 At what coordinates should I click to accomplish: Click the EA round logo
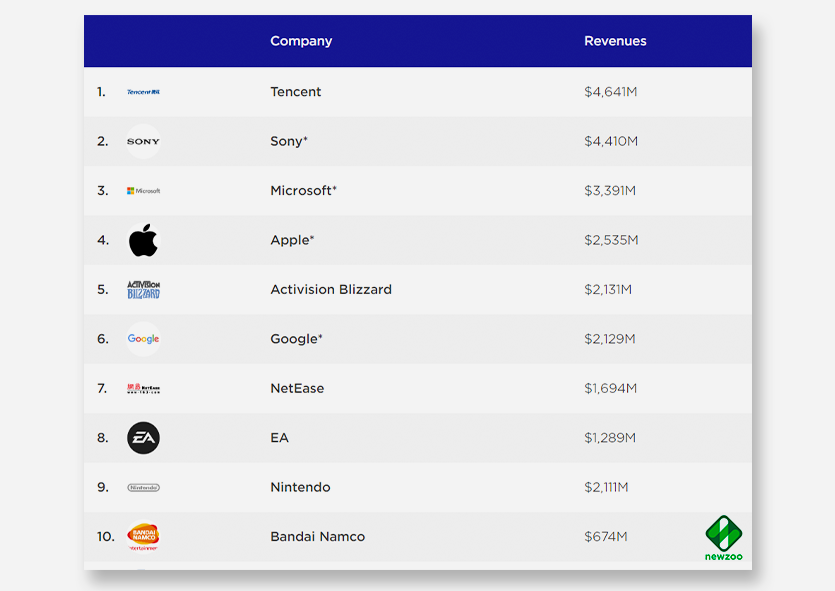[143, 438]
